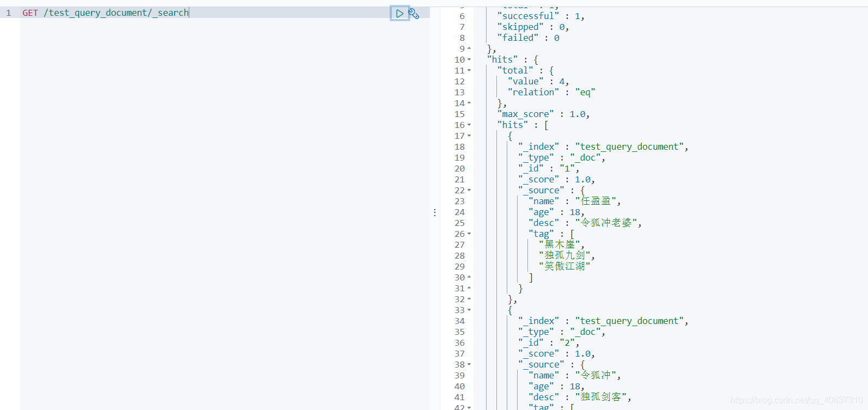Open the wrench tools icon beside run
Image resolution: width=868 pixels, height=410 pixels.
[414, 14]
